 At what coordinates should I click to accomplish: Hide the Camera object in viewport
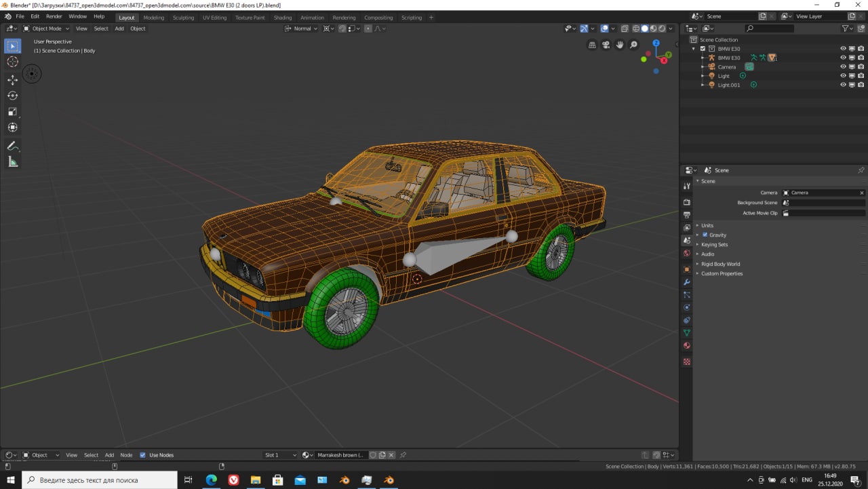point(843,66)
